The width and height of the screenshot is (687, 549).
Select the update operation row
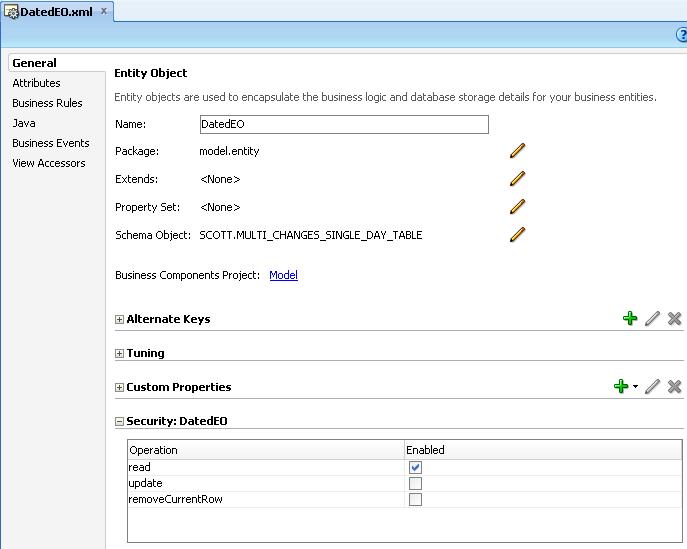(x=405, y=483)
